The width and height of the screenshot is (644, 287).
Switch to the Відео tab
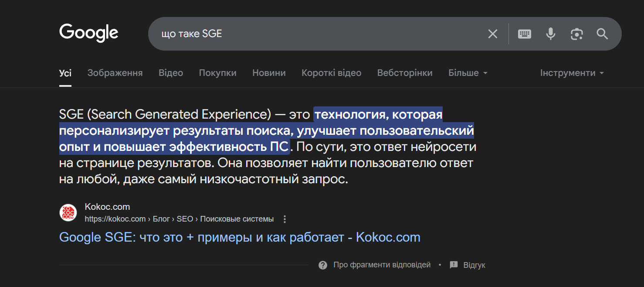click(x=171, y=73)
